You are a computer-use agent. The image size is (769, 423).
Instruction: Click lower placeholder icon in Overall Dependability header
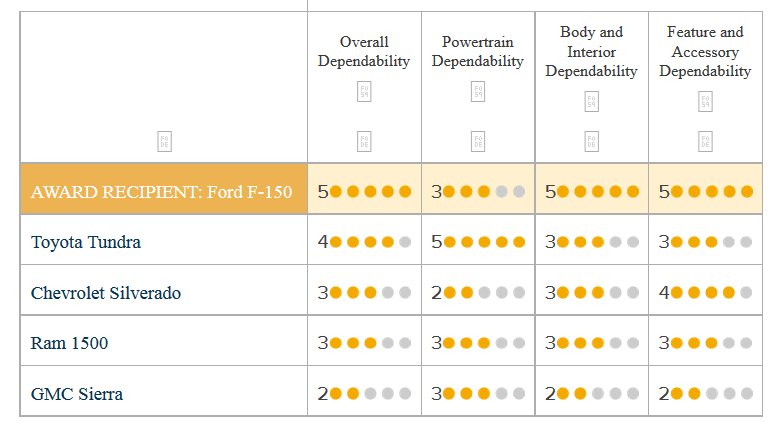[x=364, y=142]
